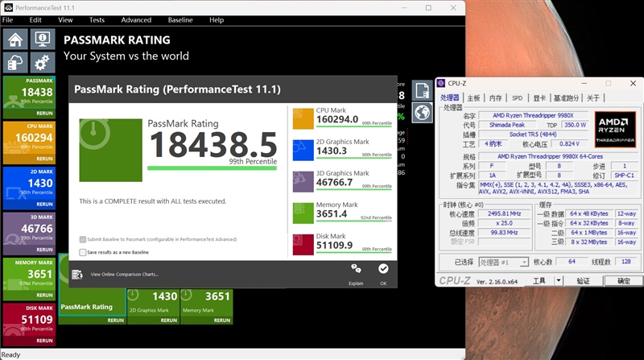The height and width of the screenshot is (360, 644).
Task: Open the Edit menu
Action: click(35, 19)
